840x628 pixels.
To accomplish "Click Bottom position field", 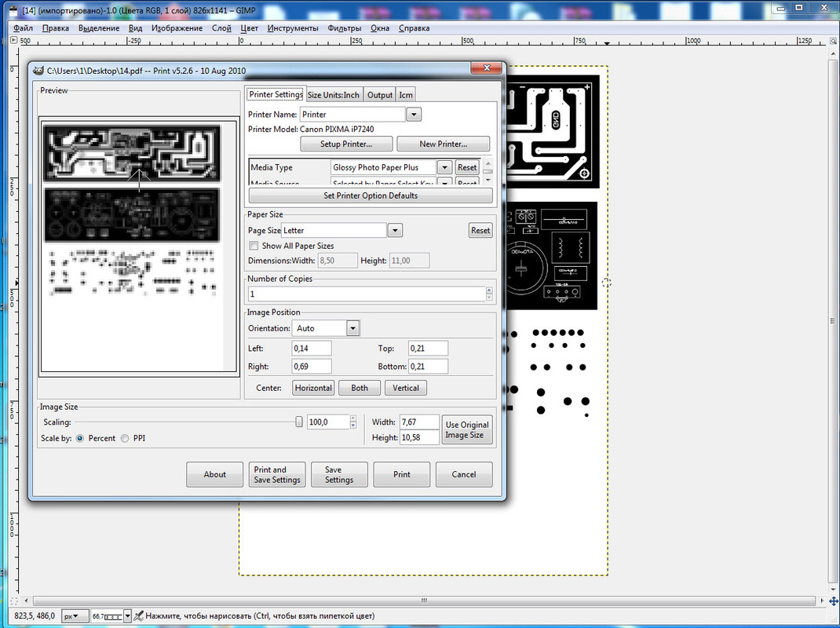I will pyautogui.click(x=428, y=367).
